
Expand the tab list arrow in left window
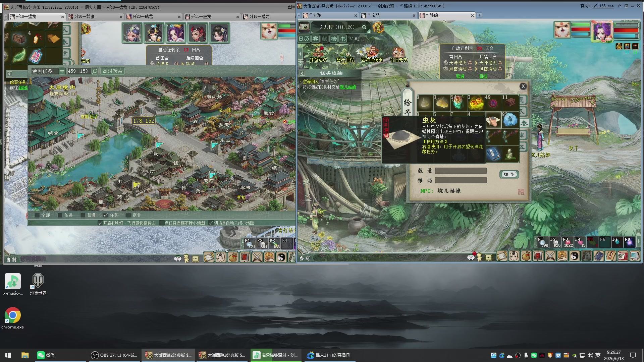point(6,16)
